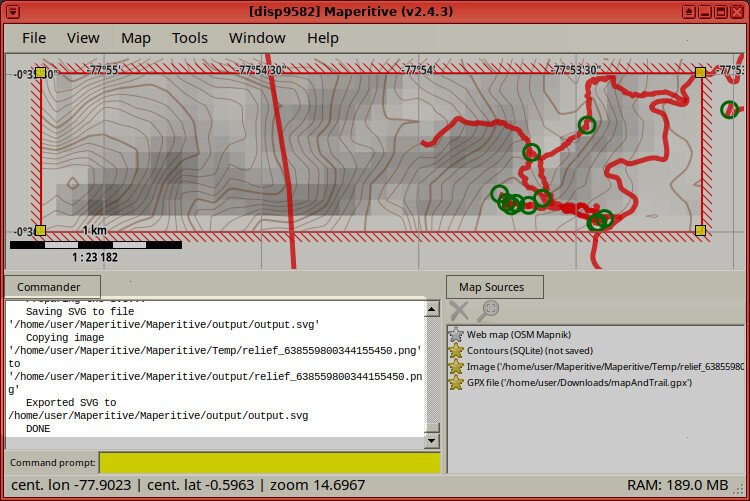
Task: Select the mapAndTrail.gpx source row
Action: pos(596,382)
